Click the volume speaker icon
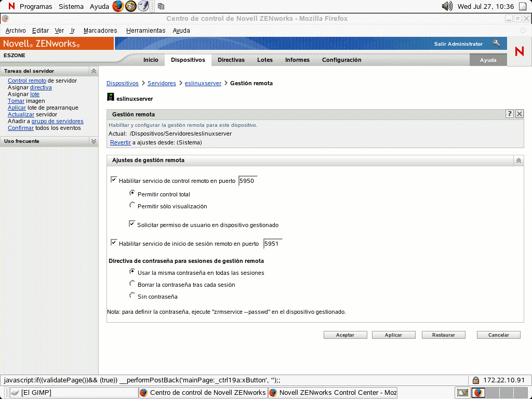The height and width of the screenshot is (399, 532). coord(447,6)
